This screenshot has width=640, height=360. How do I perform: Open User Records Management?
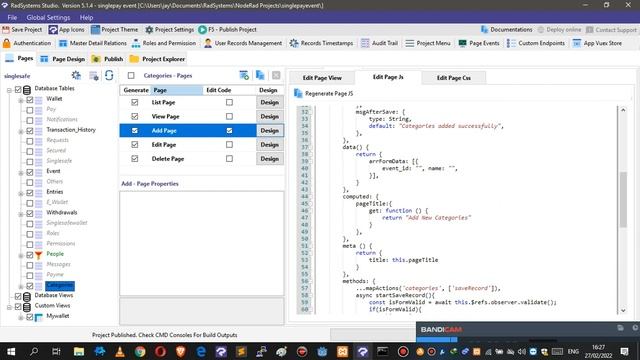pyautogui.click(x=243, y=43)
